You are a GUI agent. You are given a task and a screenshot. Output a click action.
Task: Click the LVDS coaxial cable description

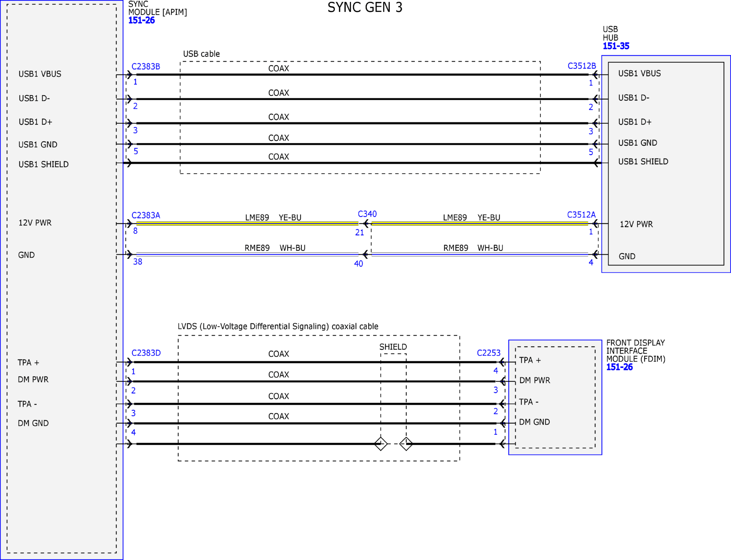[x=278, y=326]
